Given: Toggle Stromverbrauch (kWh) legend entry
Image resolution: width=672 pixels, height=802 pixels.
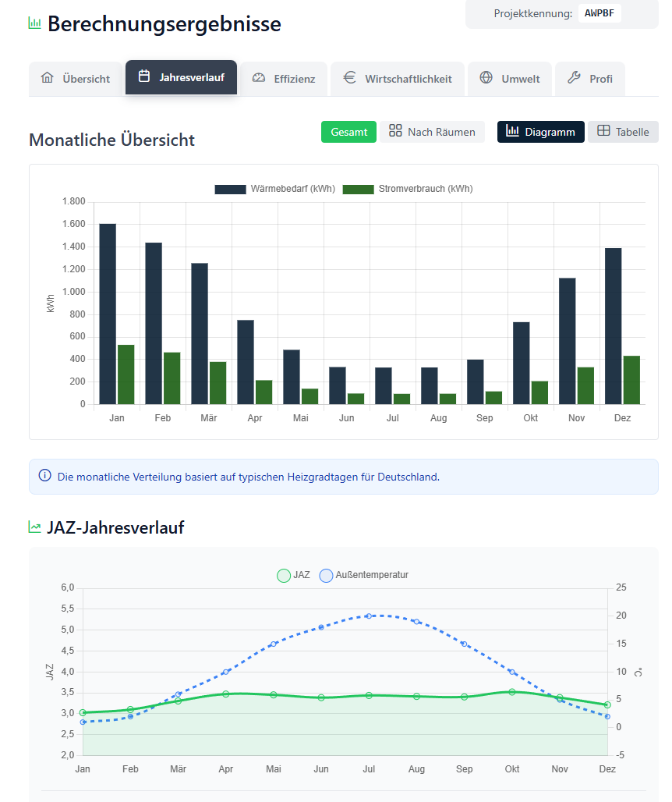Looking at the screenshot, I should coord(408,189).
